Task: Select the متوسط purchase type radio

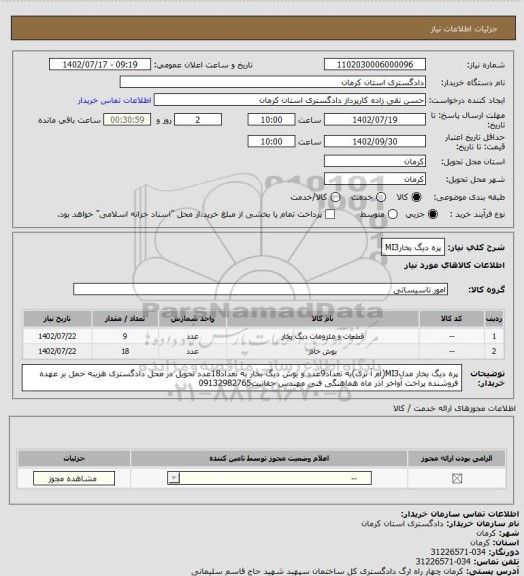Action: point(392,214)
